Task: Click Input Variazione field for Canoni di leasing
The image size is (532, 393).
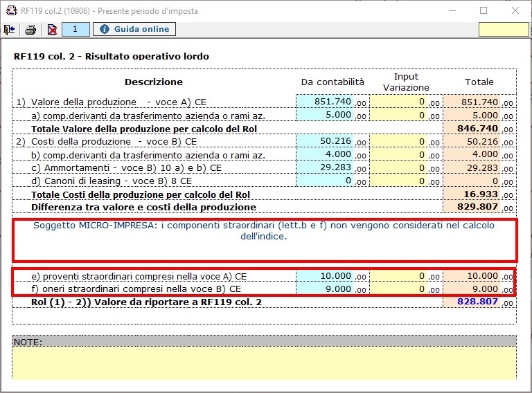Action: click(398, 181)
